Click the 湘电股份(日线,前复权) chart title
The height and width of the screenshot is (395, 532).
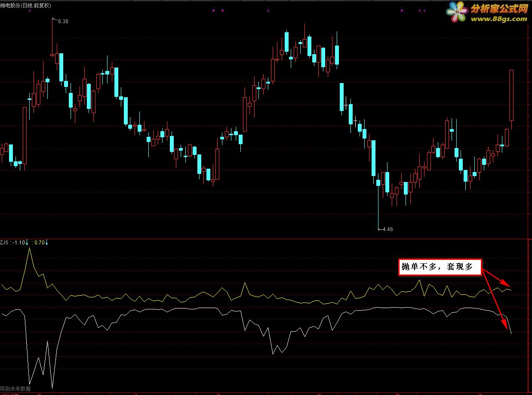(x=25, y=6)
